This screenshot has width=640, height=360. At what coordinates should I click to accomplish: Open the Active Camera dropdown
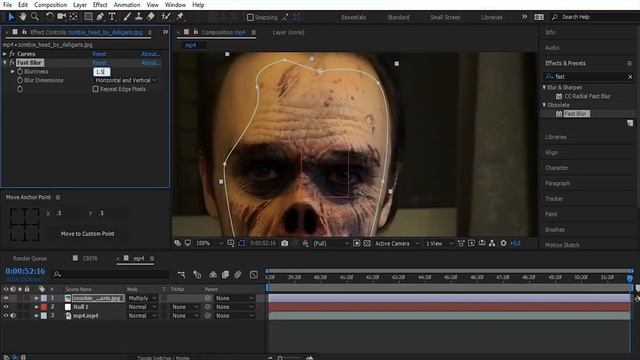397,243
